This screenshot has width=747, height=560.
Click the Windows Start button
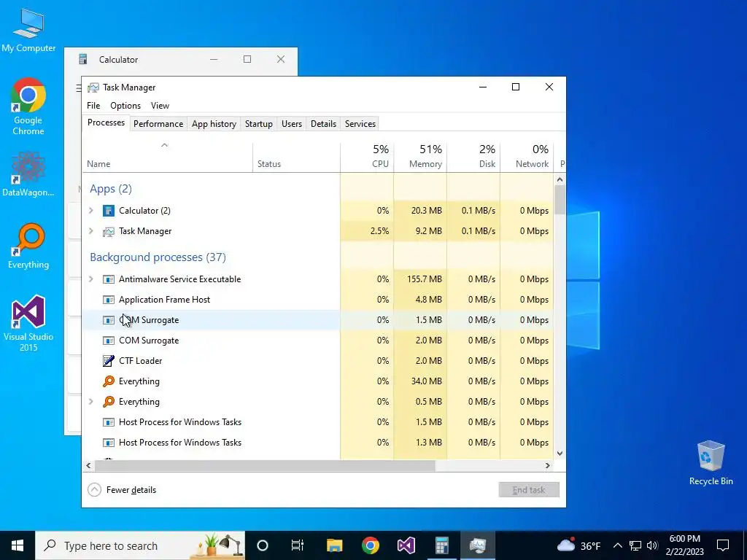pos(18,545)
